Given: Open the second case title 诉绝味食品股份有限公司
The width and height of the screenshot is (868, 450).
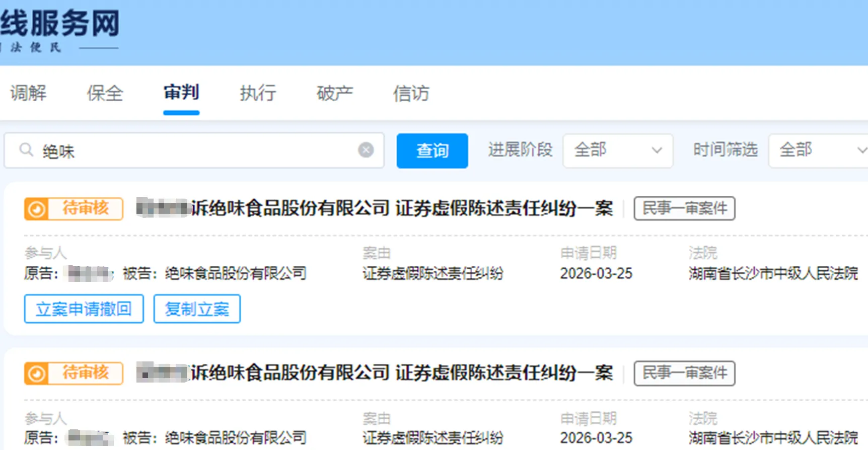Looking at the screenshot, I should click(x=375, y=373).
